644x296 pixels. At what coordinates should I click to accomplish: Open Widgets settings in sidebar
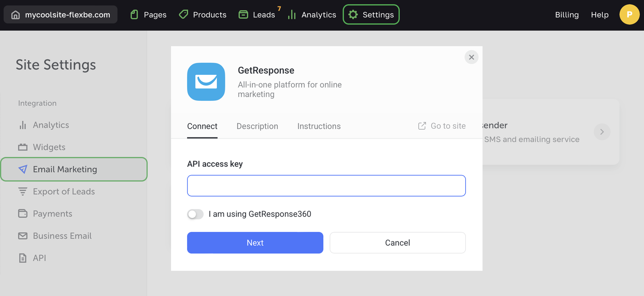pyautogui.click(x=49, y=147)
